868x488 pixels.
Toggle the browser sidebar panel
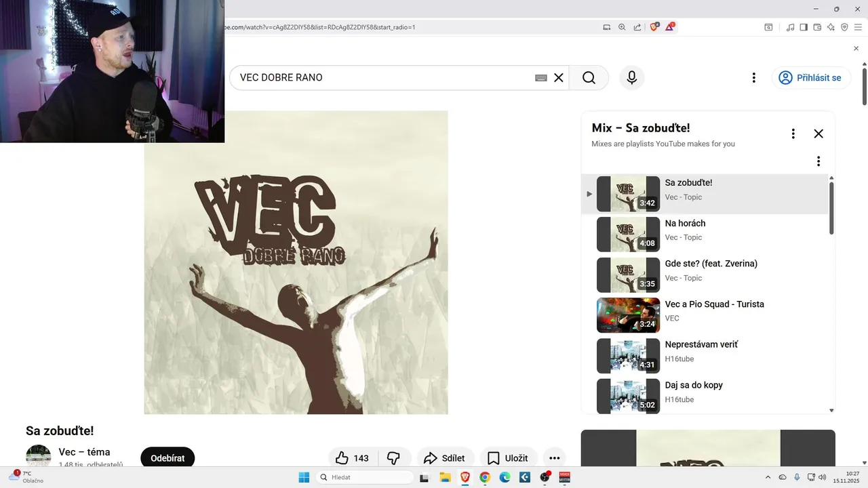point(804,27)
